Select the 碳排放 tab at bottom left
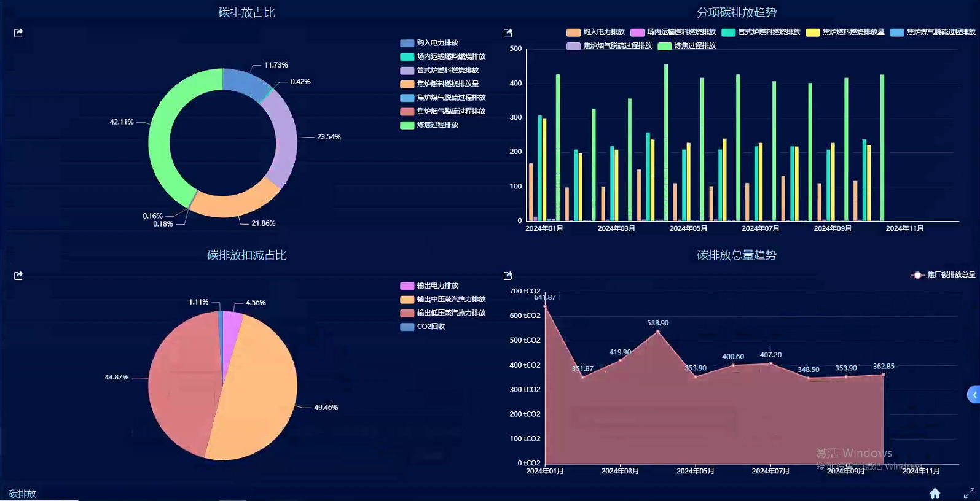The width and height of the screenshot is (980, 501). click(23, 494)
